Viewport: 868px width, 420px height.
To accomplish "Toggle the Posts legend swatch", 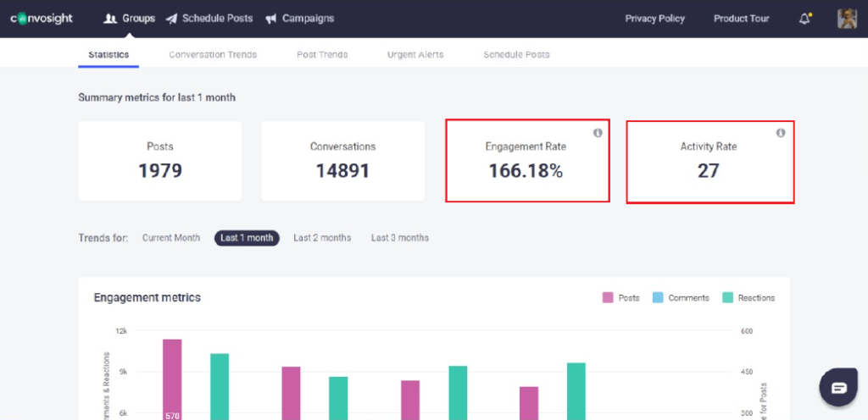I will [x=608, y=298].
